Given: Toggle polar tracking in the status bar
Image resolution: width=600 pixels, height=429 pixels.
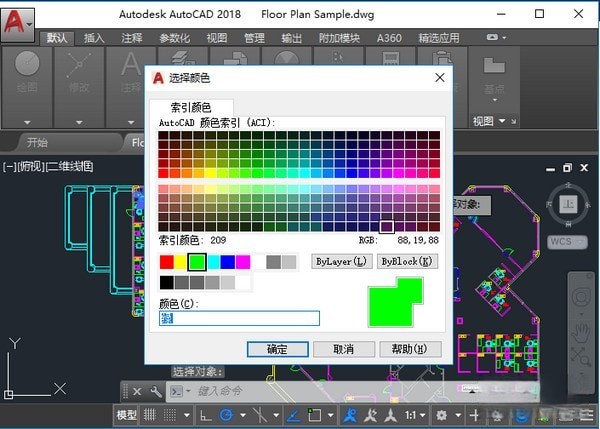Looking at the screenshot, I should (227, 415).
